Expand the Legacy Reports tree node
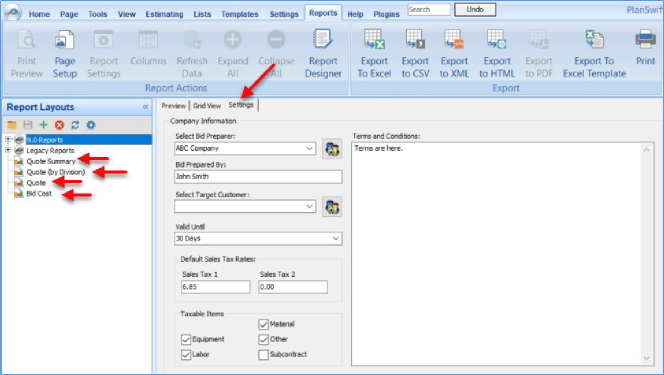The width and height of the screenshot is (664, 375). [x=8, y=150]
